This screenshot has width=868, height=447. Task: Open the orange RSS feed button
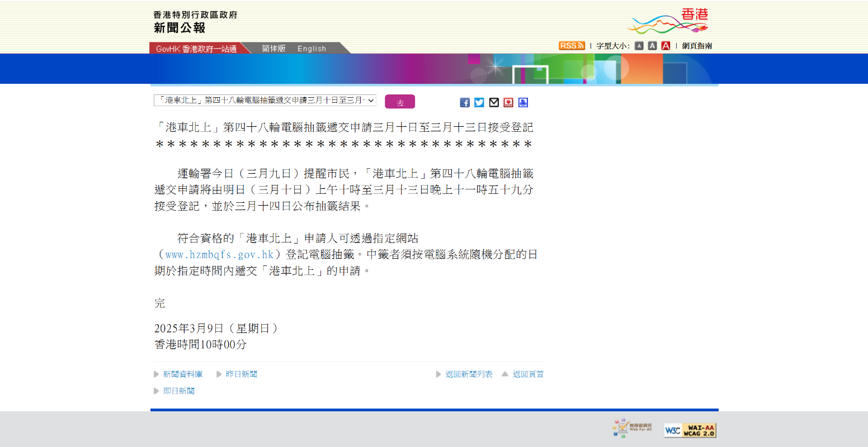571,46
